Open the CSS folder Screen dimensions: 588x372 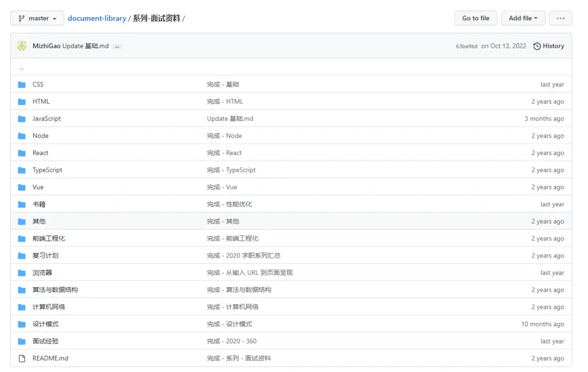38,84
